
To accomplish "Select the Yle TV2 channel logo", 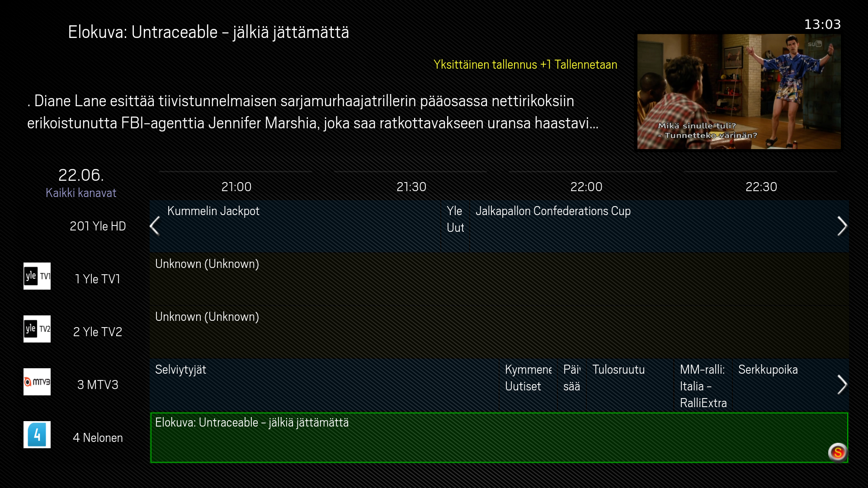I will (x=37, y=329).
